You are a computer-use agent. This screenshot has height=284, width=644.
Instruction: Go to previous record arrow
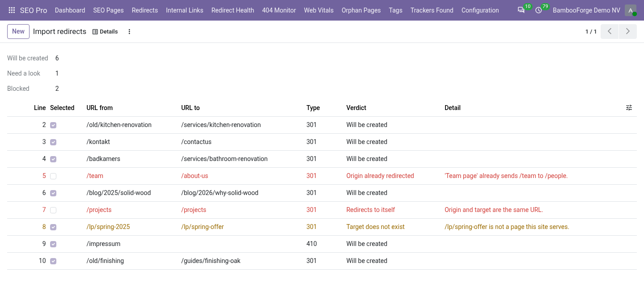pyautogui.click(x=610, y=31)
